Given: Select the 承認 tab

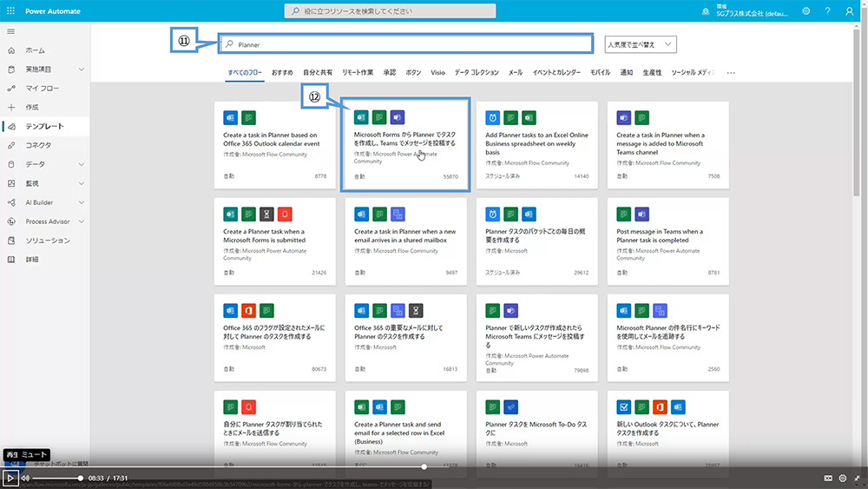Looking at the screenshot, I should tap(390, 73).
